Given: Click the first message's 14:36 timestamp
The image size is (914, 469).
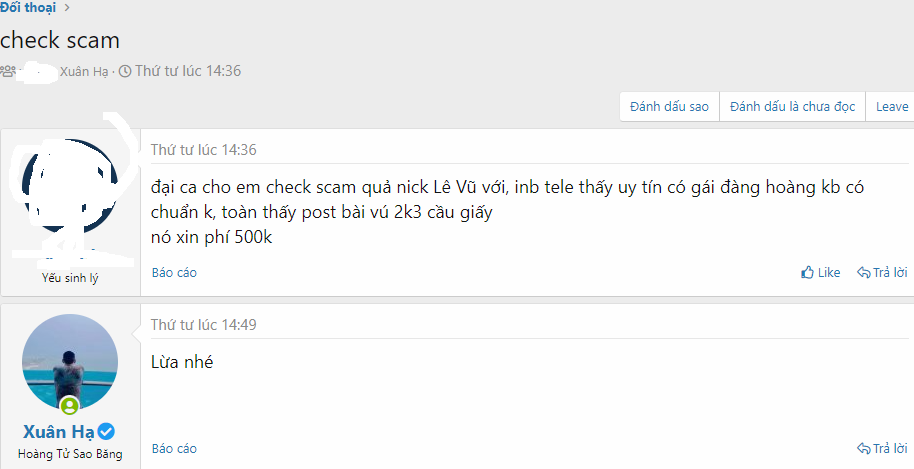Looking at the screenshot, I should tap(203, 150).
